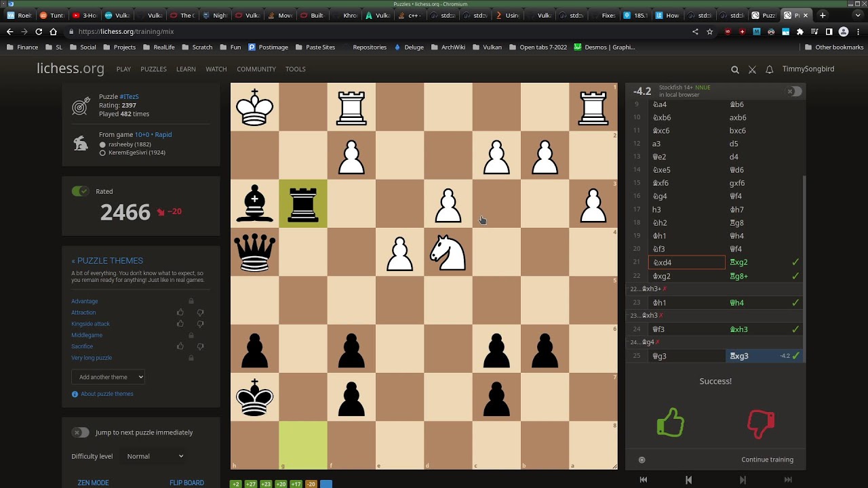Open the WATCH menu
This screenshot has width=868, height=488.
click(x=216, y=69)
